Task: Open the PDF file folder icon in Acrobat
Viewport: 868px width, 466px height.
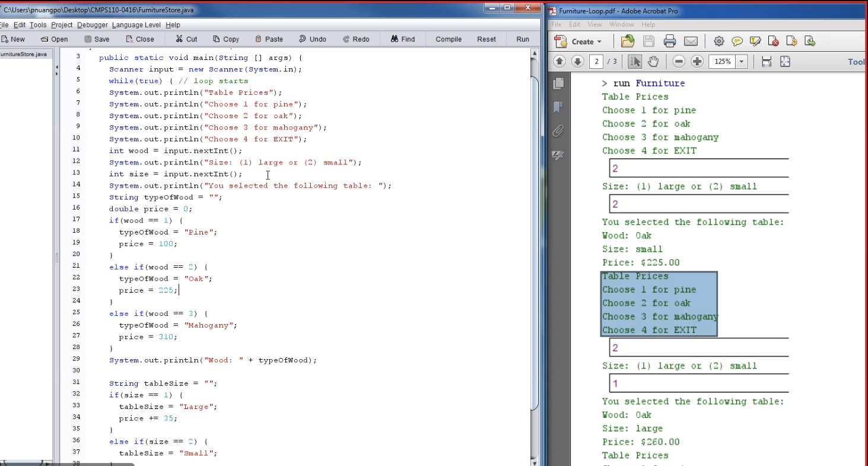Action: coord(628,42)
